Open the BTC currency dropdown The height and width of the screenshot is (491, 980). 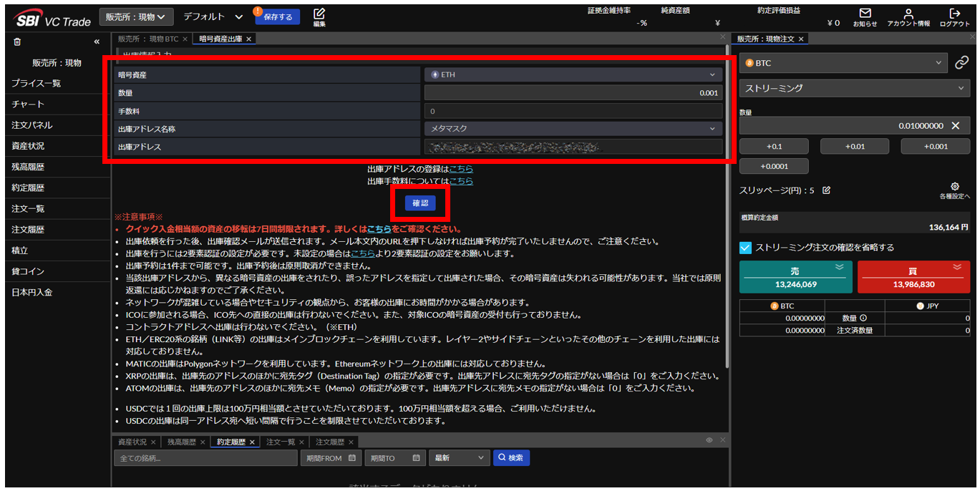pyautogui.click(x=843, y=63)
